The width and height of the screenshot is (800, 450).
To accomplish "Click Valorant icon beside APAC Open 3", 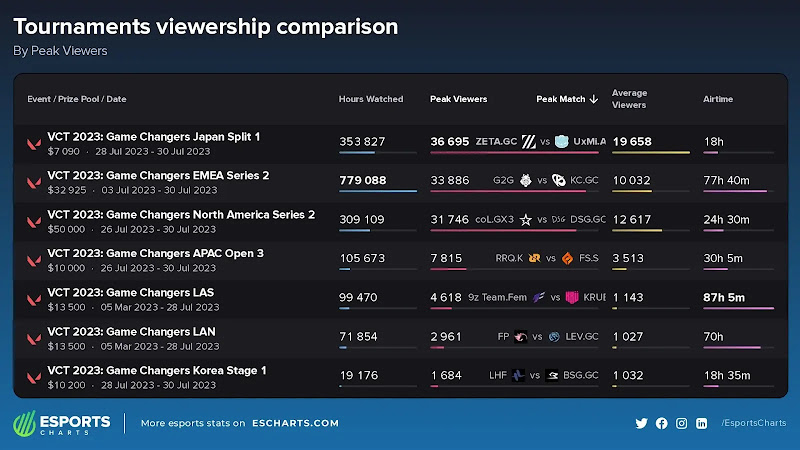I will (x=34, y=261).
